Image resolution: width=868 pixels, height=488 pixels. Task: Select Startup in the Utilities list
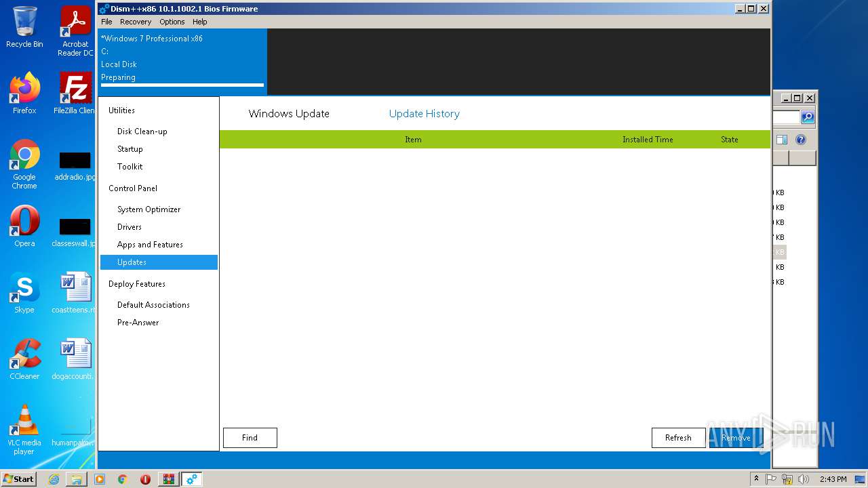130,149
